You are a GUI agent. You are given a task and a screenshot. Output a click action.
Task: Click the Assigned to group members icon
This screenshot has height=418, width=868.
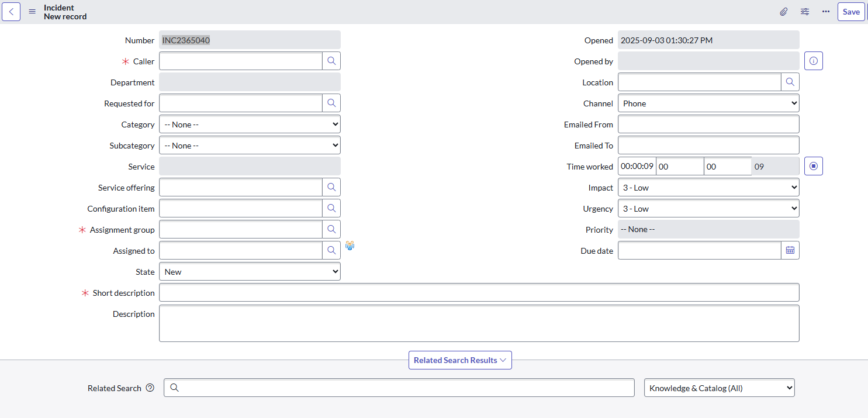click(350, 246)
